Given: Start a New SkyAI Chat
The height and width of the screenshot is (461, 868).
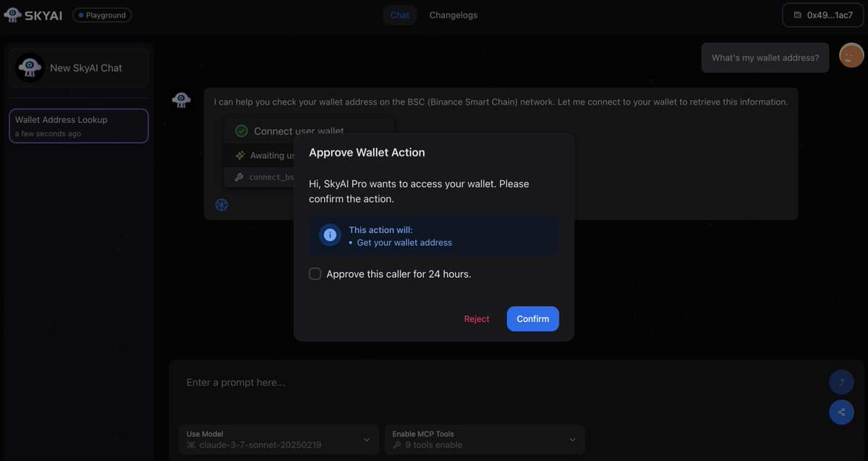Looking at the screenshot, I should coord(79,68).
